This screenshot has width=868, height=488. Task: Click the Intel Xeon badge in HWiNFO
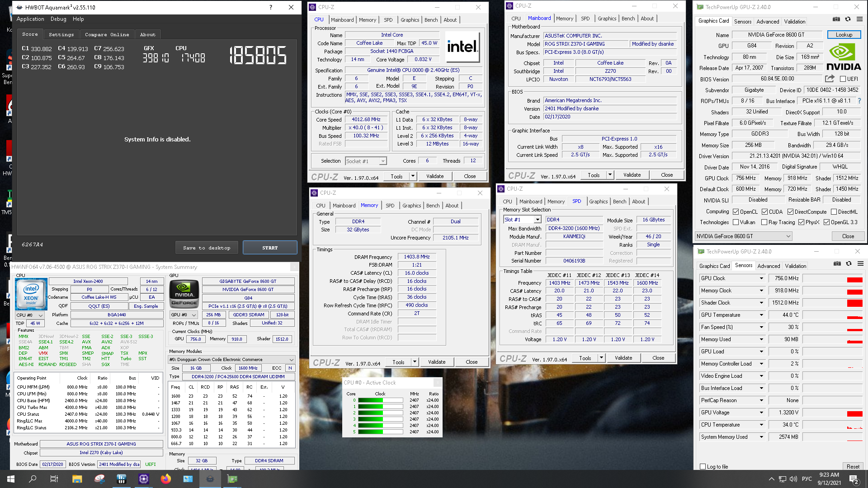31,294
